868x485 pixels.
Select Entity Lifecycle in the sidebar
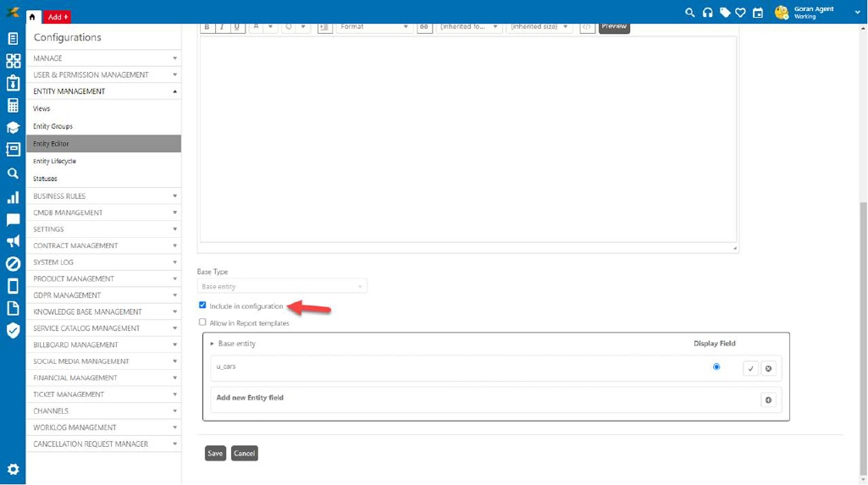pyautogui.click(x=54, y=161)
